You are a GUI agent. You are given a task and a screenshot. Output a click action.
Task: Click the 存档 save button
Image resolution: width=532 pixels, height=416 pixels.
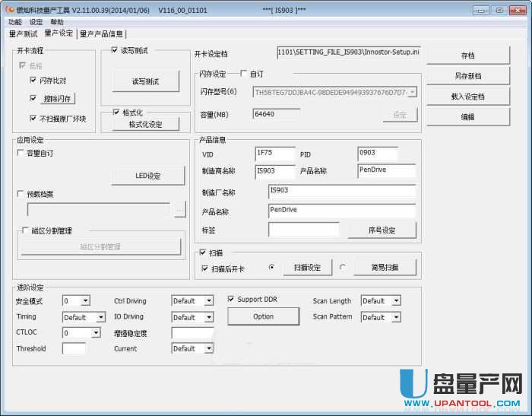pos(467,56)
